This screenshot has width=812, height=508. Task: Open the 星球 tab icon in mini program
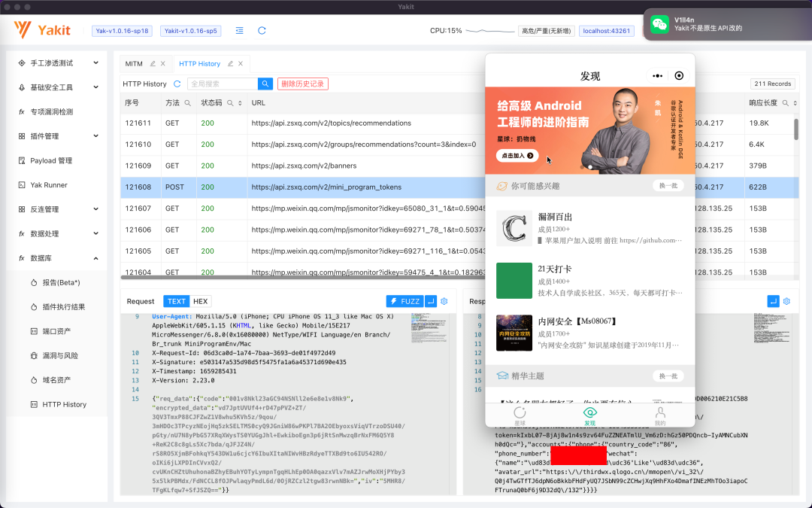(520, 415)
